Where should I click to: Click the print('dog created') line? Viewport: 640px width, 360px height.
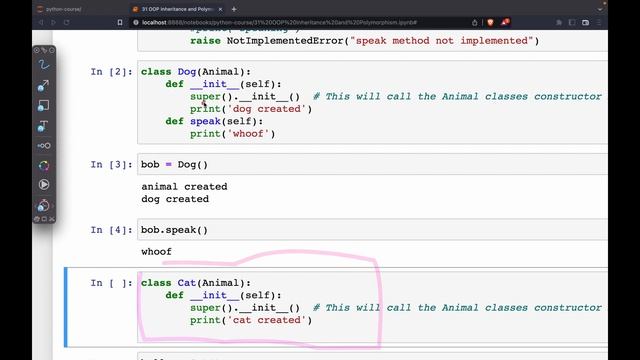coord(251,109)
